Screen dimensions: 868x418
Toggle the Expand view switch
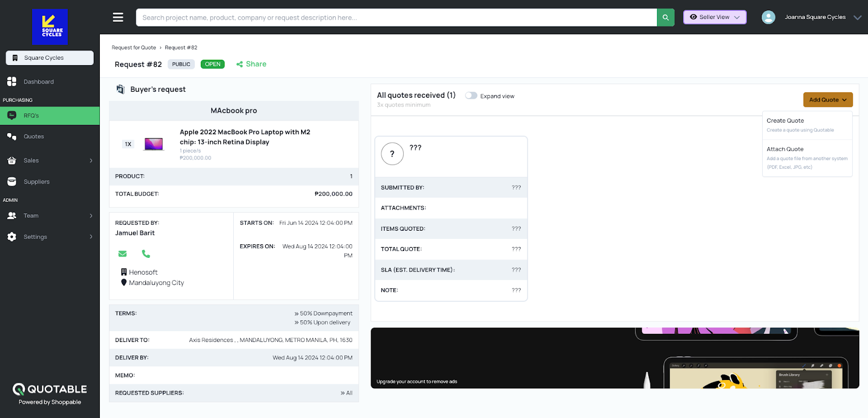coord(471,96)
